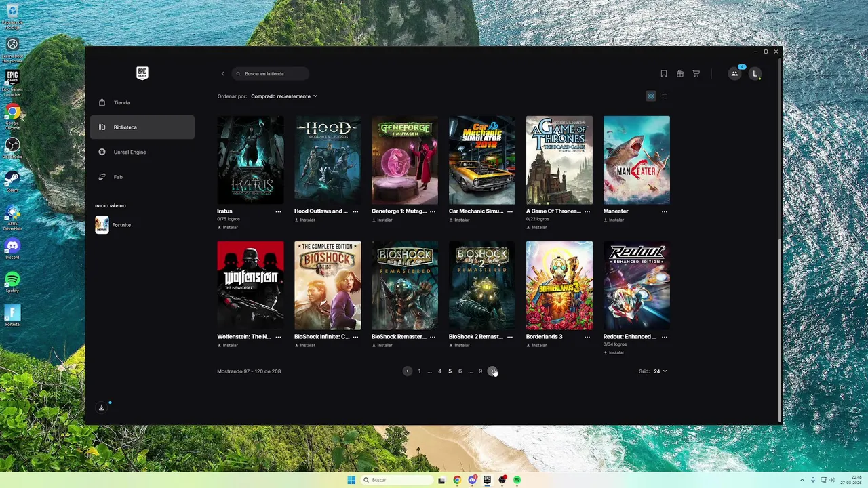
Task: Install Borderlands 3
Action: (537, 345)
